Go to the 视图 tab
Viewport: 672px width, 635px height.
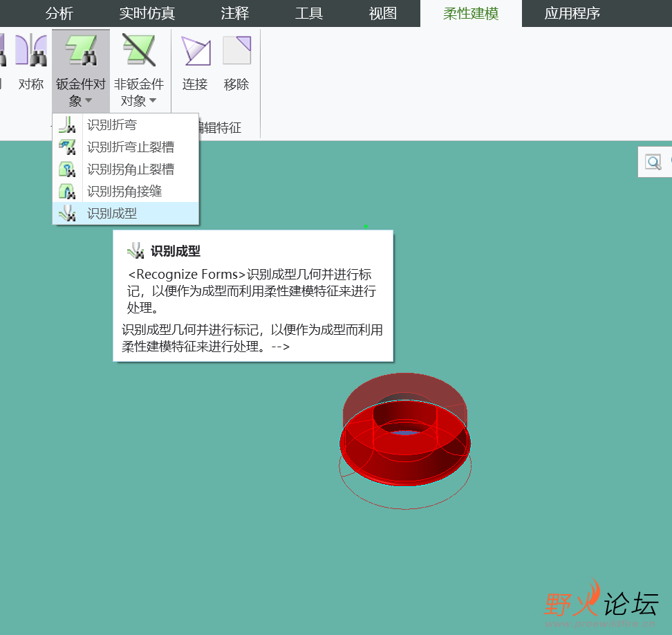click(383, 13)
